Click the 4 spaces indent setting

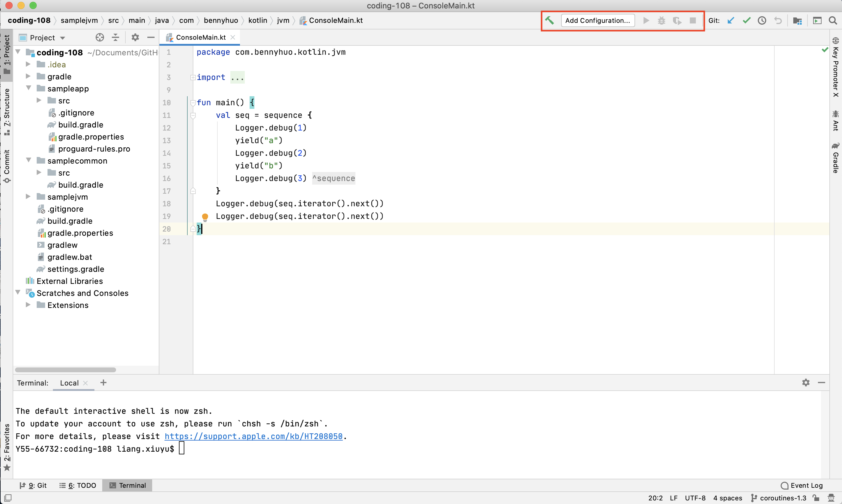728,498
